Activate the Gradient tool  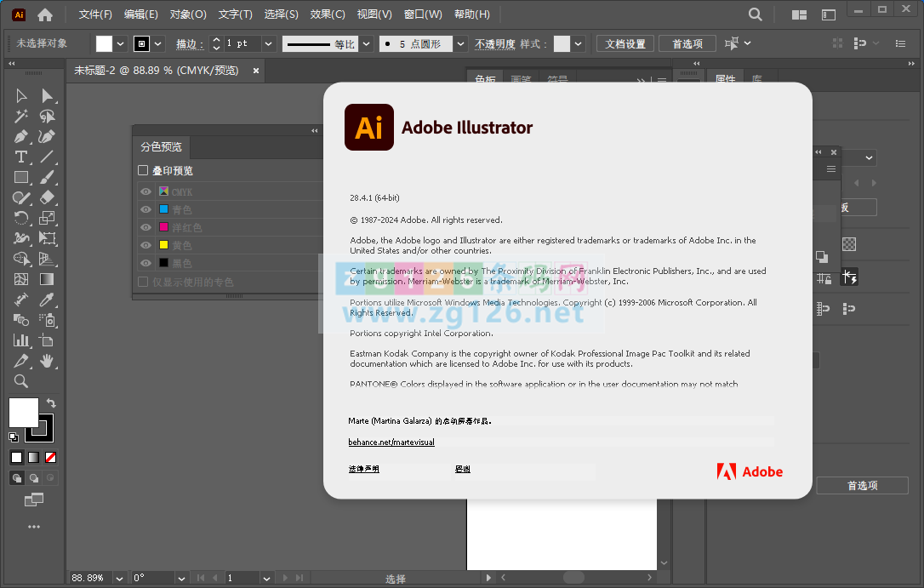[x=47, y=279]
